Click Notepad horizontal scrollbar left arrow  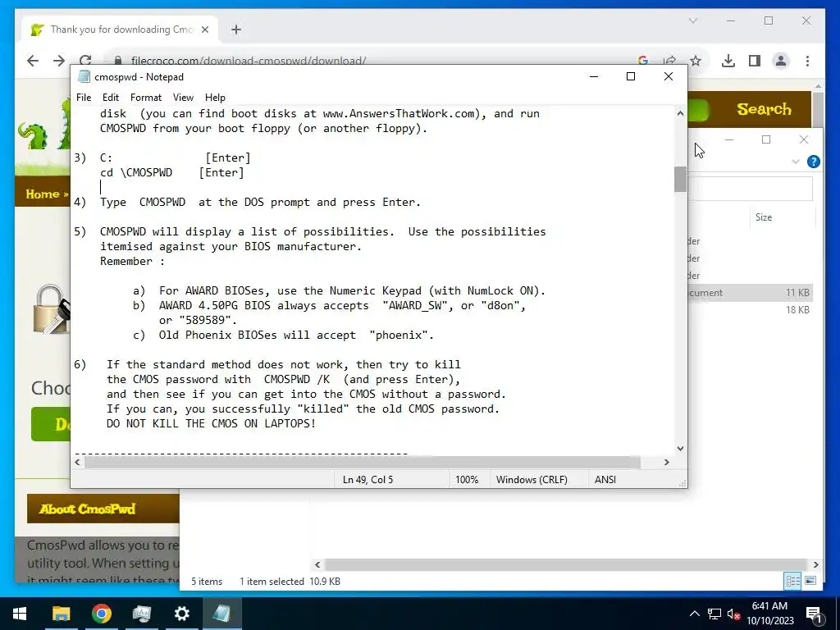coord(78,462)
